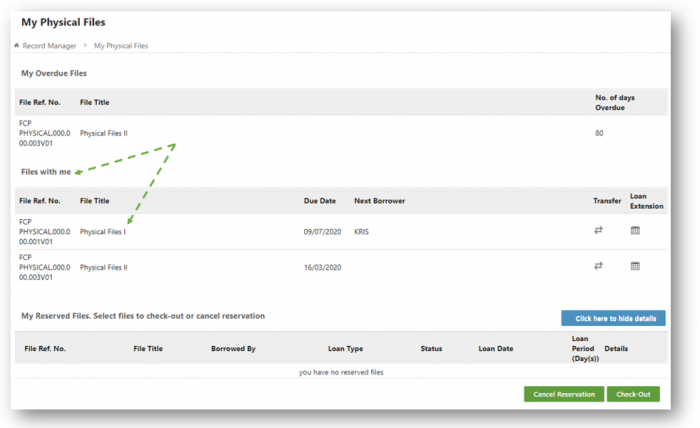Click Physical Files II title in Files with me
The width and height of the screenshot is (700, 428).
pos(104,267)
